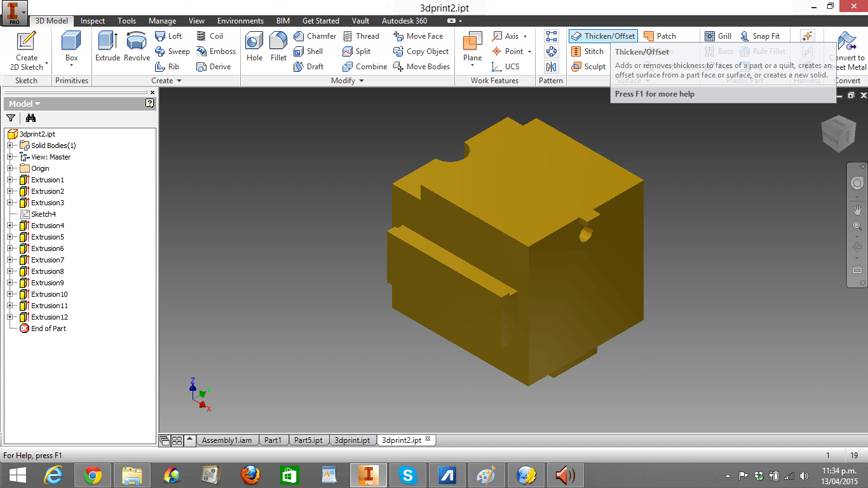868x488 pixels.
Task: Apply the Draft tool
Action: click(309, 67)
